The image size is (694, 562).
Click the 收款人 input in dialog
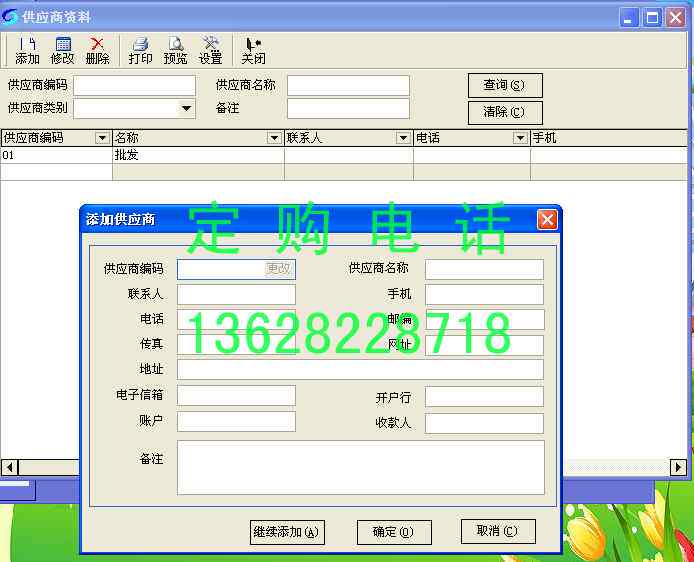[484, 423]
